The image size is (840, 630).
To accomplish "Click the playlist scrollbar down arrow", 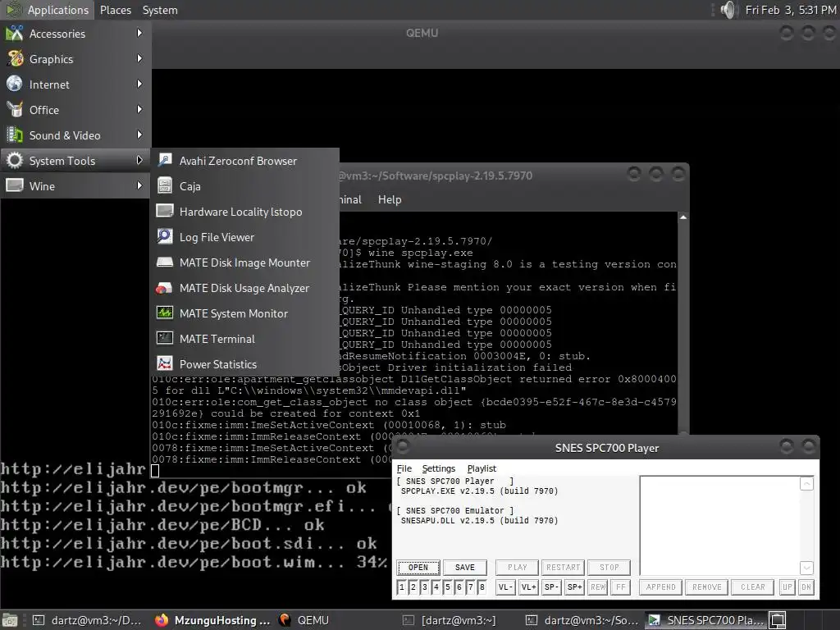I will pyautogui.click(x=807, y=568).
